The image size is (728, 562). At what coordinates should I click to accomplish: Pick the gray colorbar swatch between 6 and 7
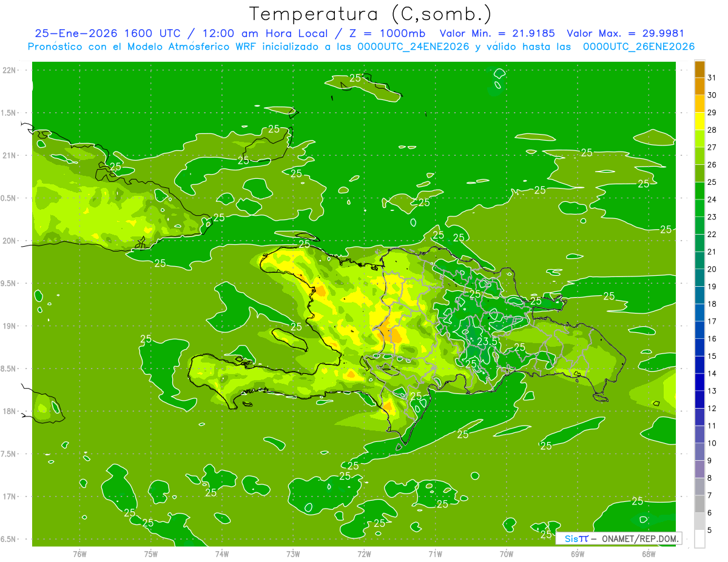pyautogui.click(x=699, y=504)
